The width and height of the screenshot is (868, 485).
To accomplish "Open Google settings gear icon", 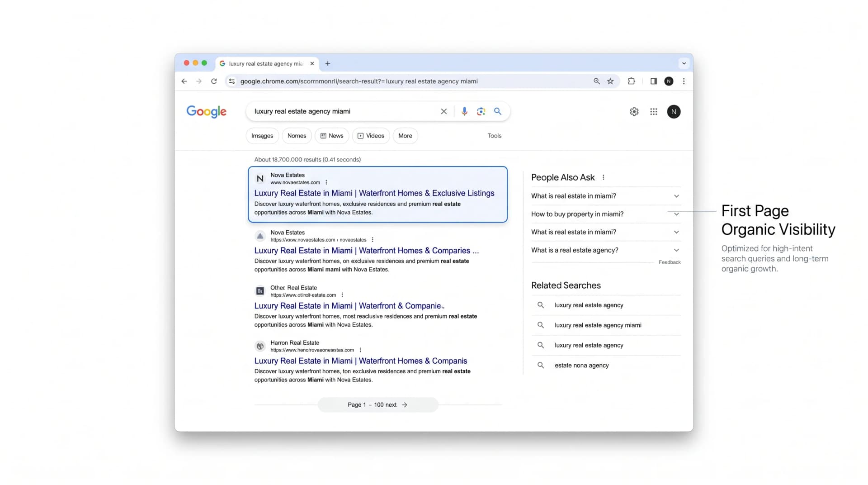I will 634,112.
